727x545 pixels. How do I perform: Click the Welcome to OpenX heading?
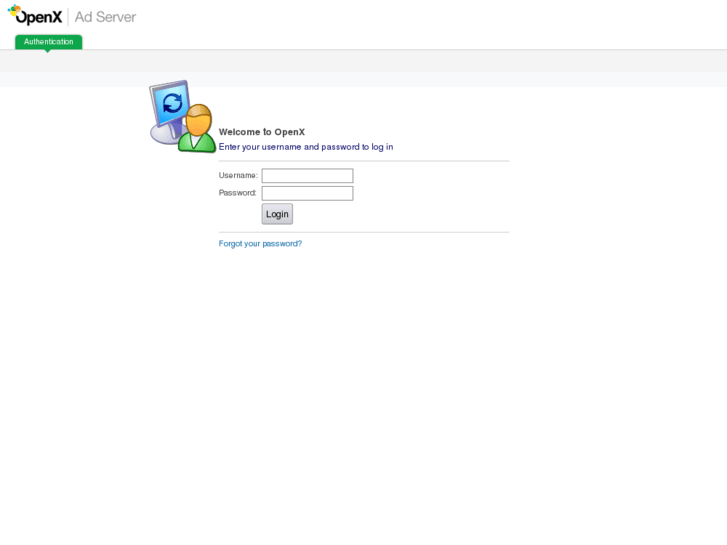262,132
